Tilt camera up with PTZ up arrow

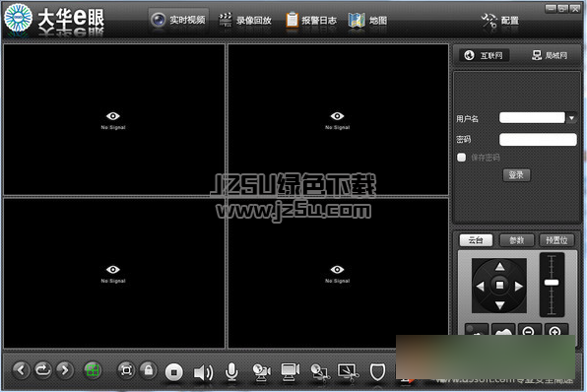[499, 267]
